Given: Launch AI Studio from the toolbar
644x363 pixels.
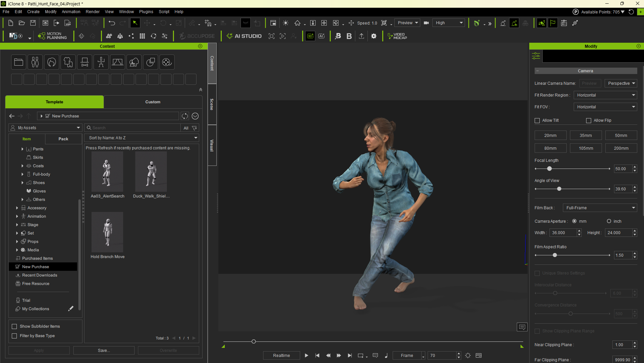Looking at the screenshot, I should tap(244, 36).
